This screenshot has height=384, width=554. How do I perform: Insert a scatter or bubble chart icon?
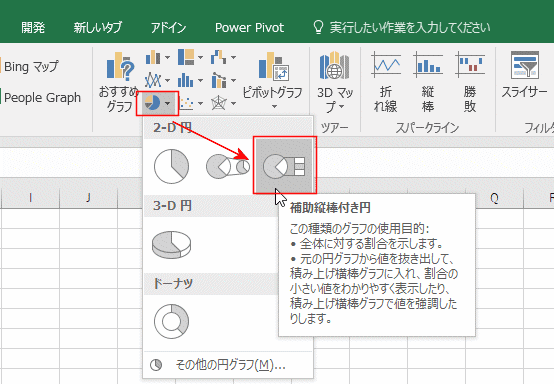click(x=187, y=103)
